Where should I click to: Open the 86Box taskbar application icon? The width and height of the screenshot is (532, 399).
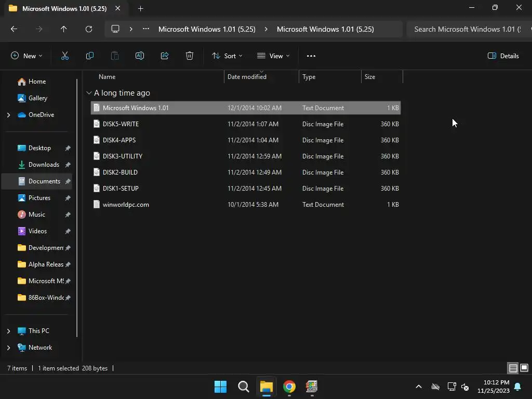[x=312, y=387]
